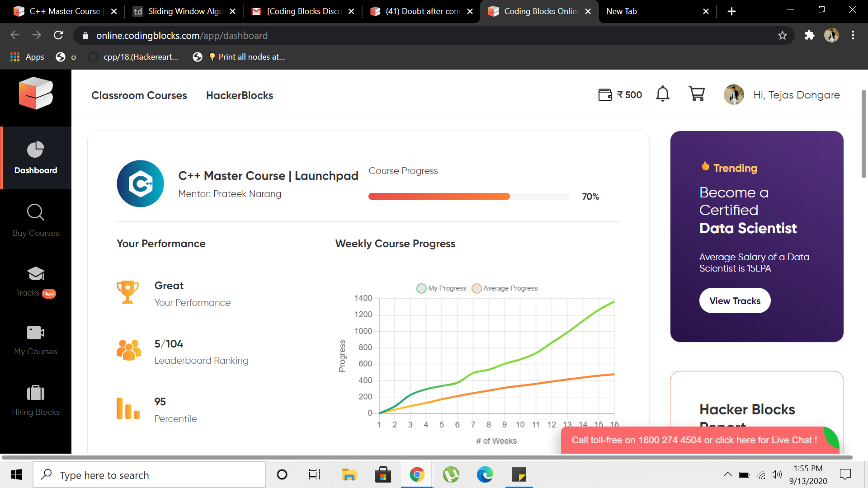
Task: Click the Coding Blocks cube logo
Action: coord(36,93)
